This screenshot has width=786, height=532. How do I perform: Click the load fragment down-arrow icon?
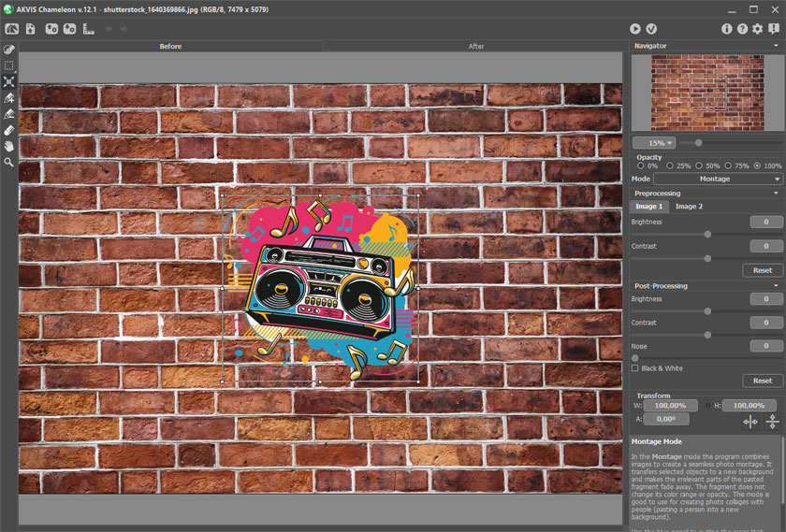(x=69, y=29)
